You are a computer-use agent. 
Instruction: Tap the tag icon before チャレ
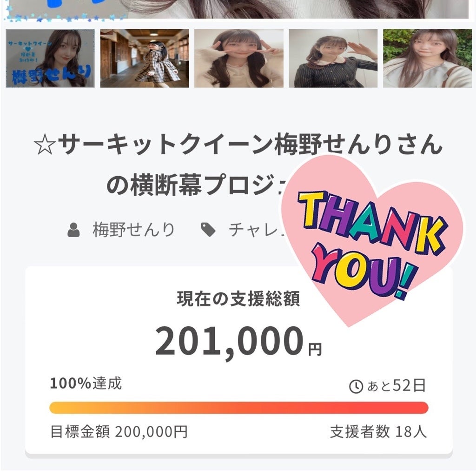208,230
